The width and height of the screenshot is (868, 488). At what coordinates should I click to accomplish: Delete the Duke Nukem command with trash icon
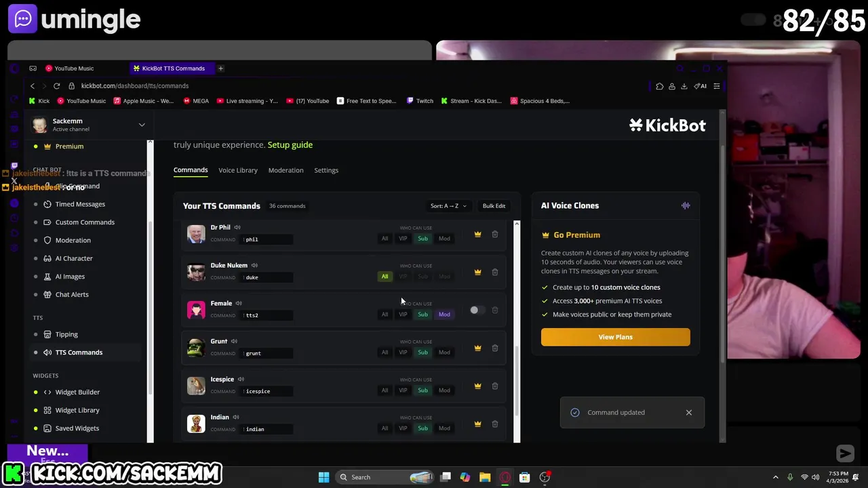(x=495, y=272)
